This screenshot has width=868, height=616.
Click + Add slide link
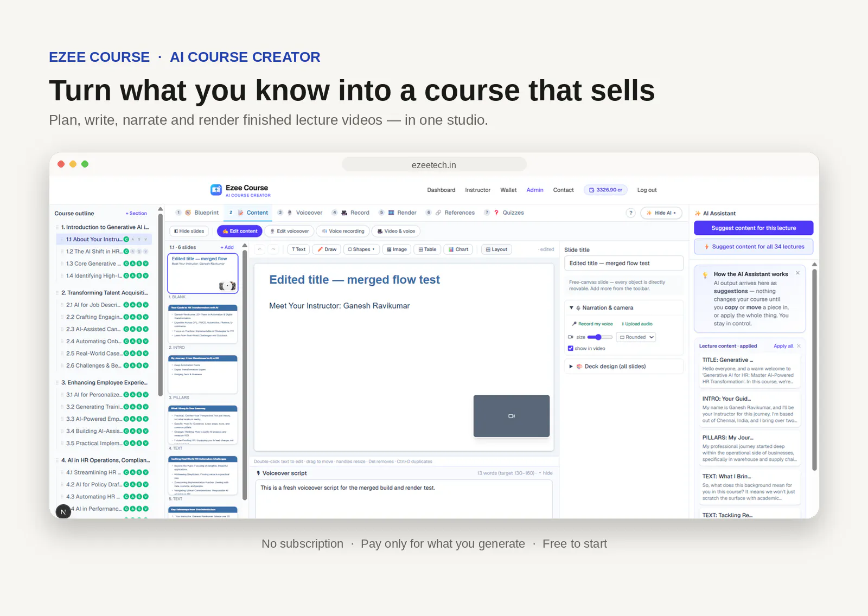pyautogui.click(x=227, y=247)
